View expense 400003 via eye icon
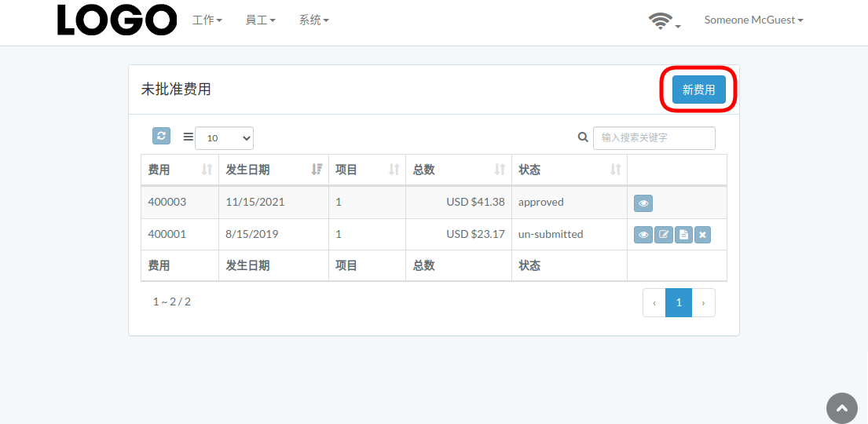The height and width of the screenshot is (424, 868). point(643,203)
